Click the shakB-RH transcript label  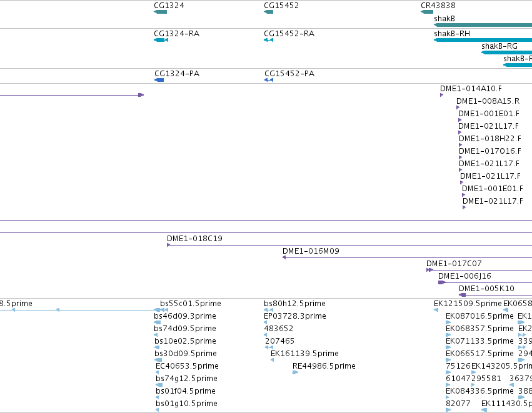point(452,34)
